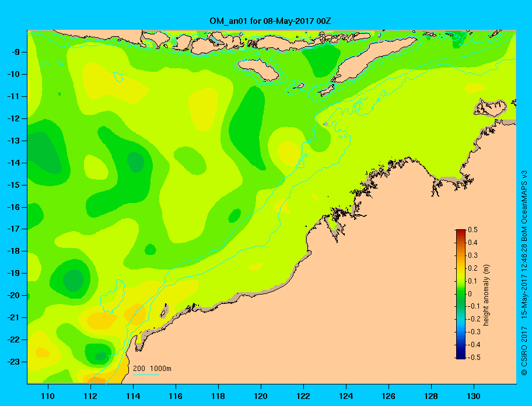Click the 0.1 value on the color scale
The image size is (532, 406).
473,281
